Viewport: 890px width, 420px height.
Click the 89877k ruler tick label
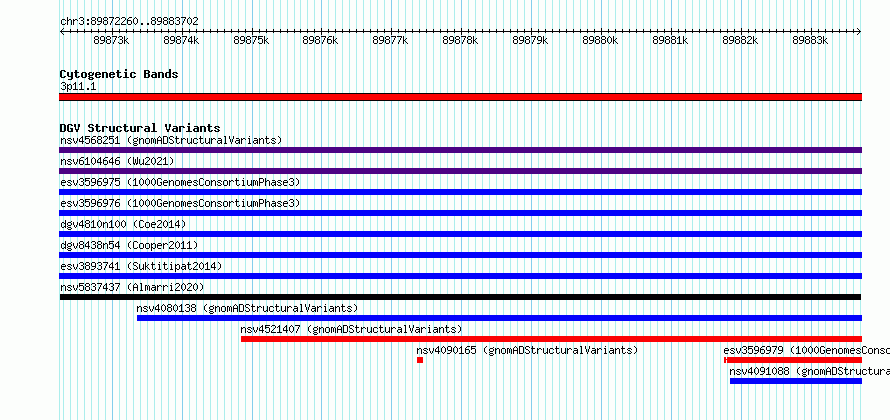[391, 40]
